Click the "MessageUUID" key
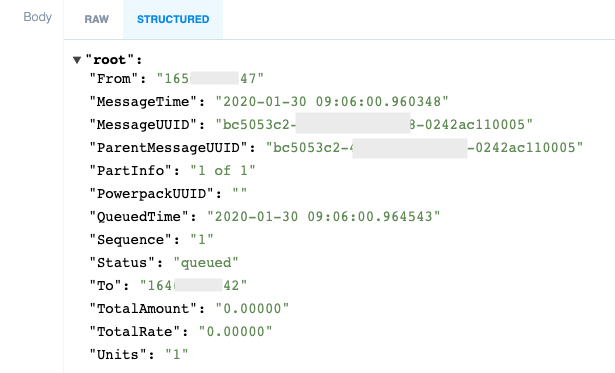This screenshot has height=373, width=615. (x=143, y=125)
